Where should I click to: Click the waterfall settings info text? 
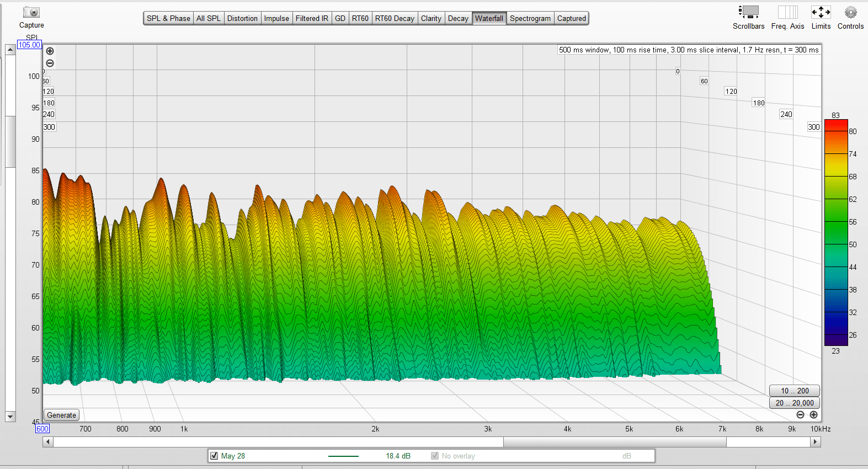[x=689, y=50]
